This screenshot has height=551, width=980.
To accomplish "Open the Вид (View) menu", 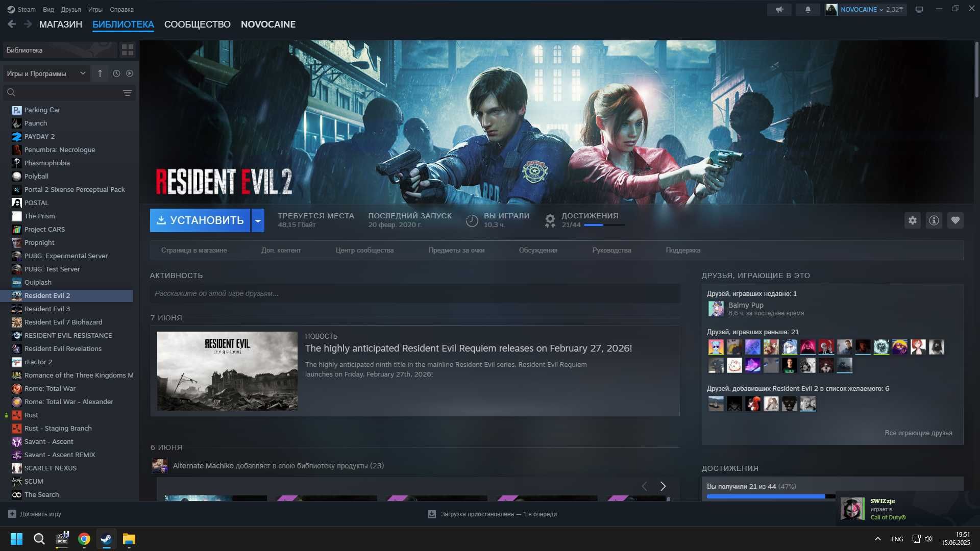I will 48,9.
